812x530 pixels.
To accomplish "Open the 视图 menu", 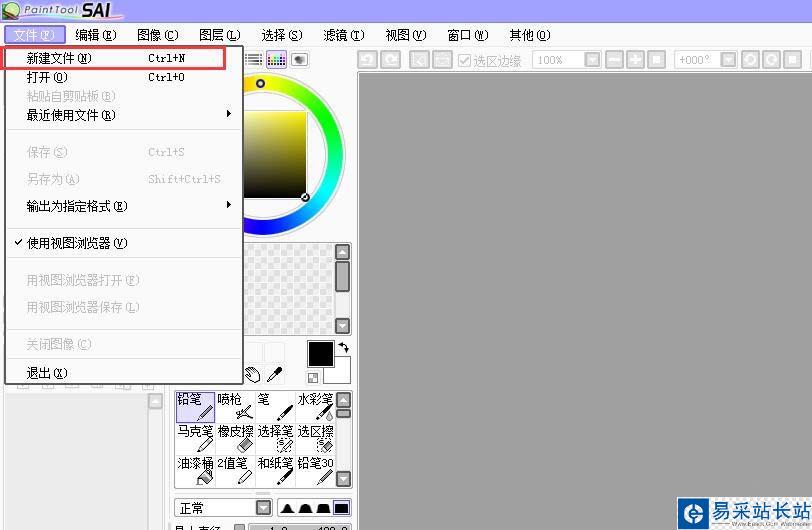I will click(406, 35).
